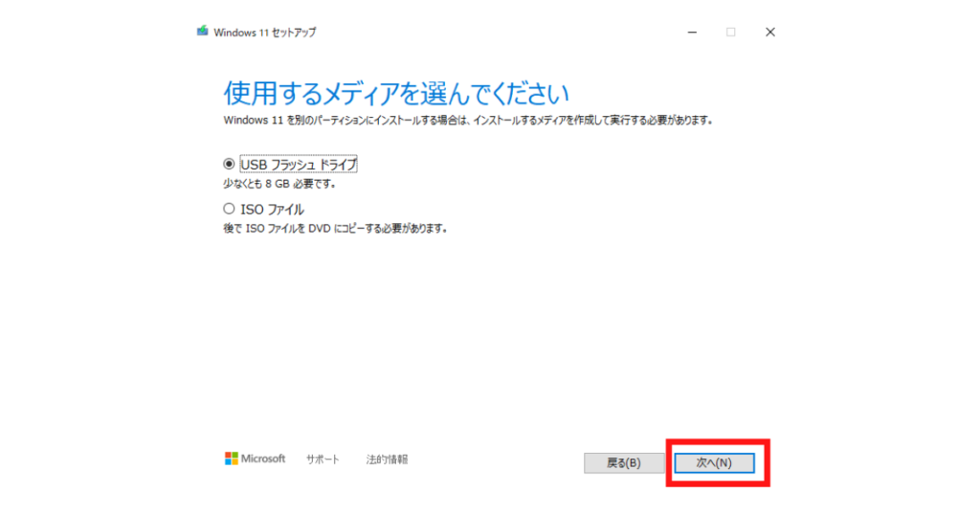Click the 使用するメディアを選んでください heading
980x515 pixels.
point(396,94)
